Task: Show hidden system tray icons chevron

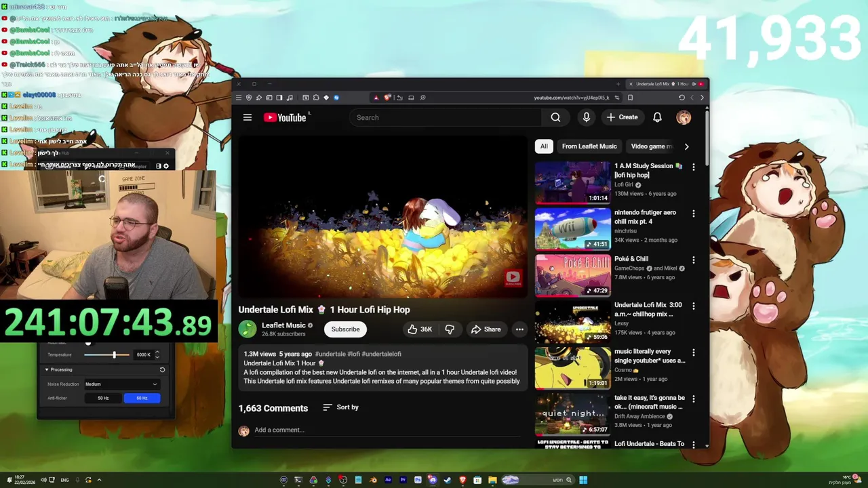Action: 99,480
